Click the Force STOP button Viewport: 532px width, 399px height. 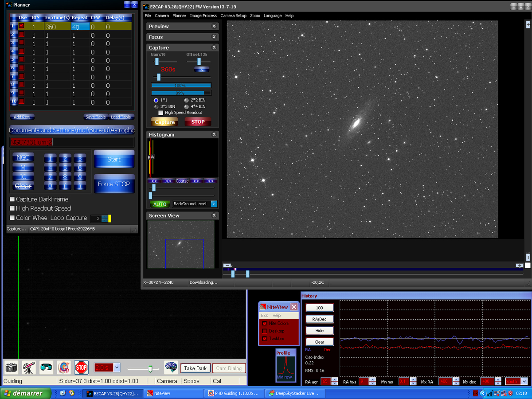(114, 184)
